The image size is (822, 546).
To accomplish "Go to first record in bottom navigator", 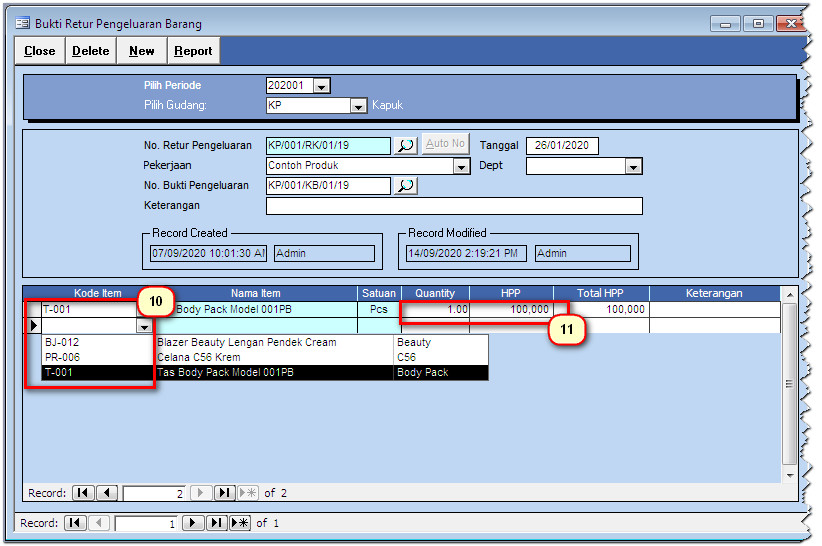I will (x=75, y=523).
